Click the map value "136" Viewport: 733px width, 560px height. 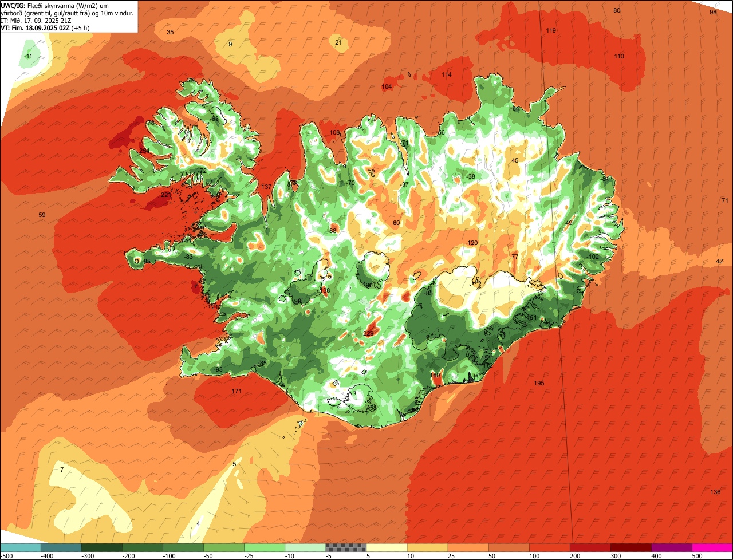[x=715, y=492]
